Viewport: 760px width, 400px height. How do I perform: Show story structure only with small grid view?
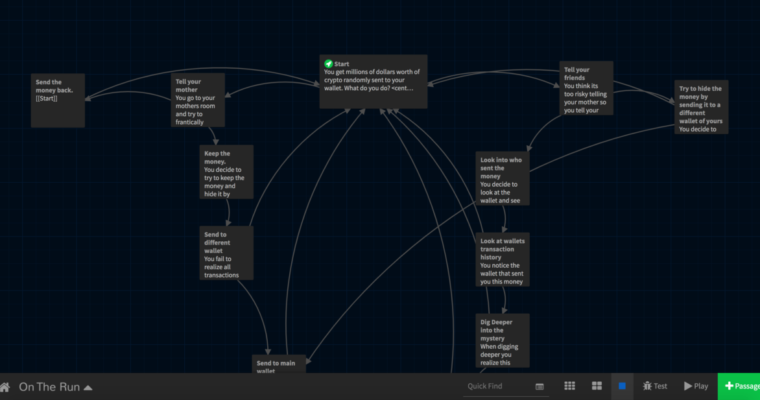click(569, 386)
